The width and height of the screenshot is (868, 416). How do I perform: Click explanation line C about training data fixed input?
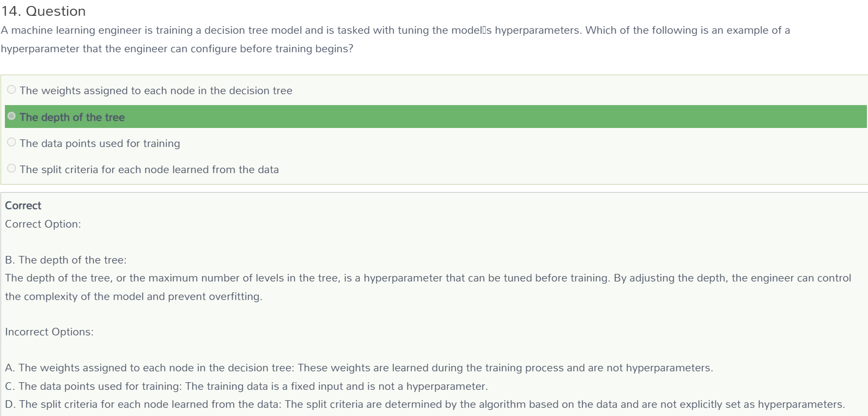[246, 386]
